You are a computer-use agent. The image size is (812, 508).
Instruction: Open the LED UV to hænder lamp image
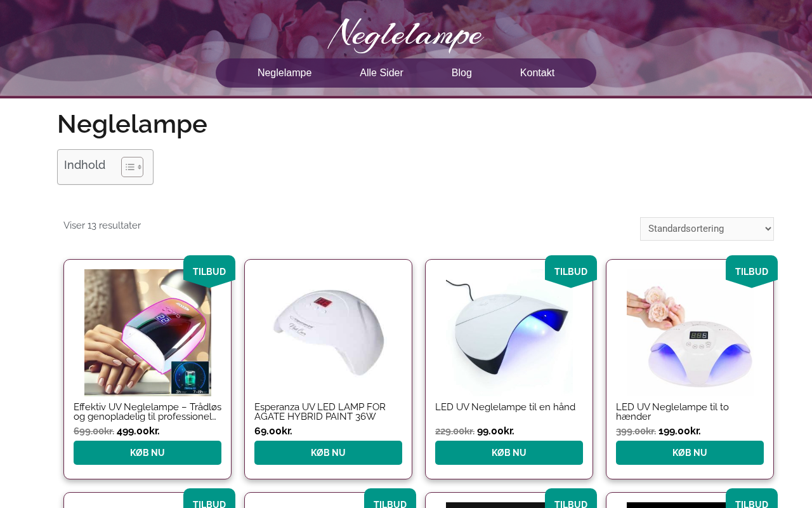[x=690, y=333]
